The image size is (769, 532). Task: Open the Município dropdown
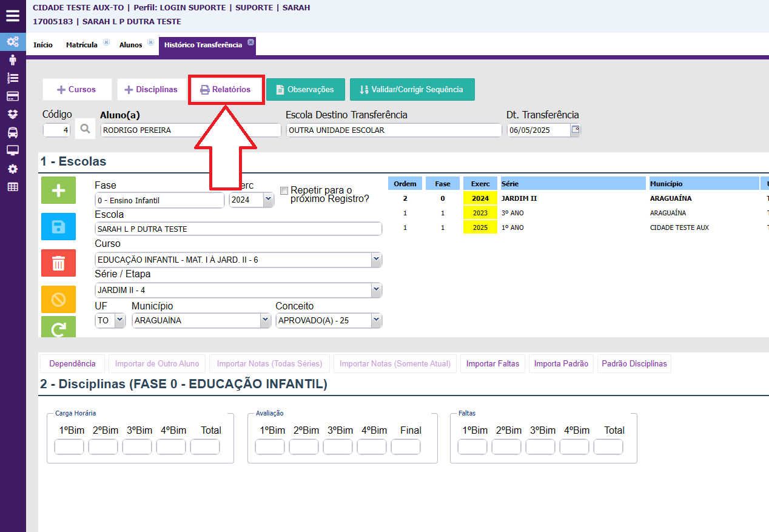pos(264,320)
